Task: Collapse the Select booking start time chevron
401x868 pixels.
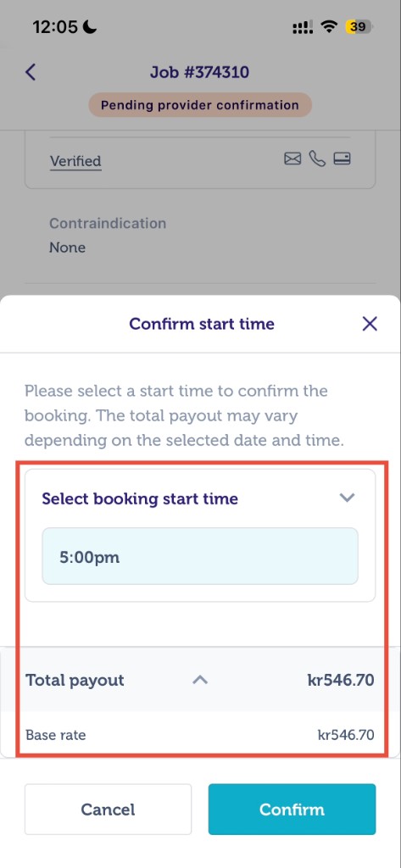Action: coord(347,497)
